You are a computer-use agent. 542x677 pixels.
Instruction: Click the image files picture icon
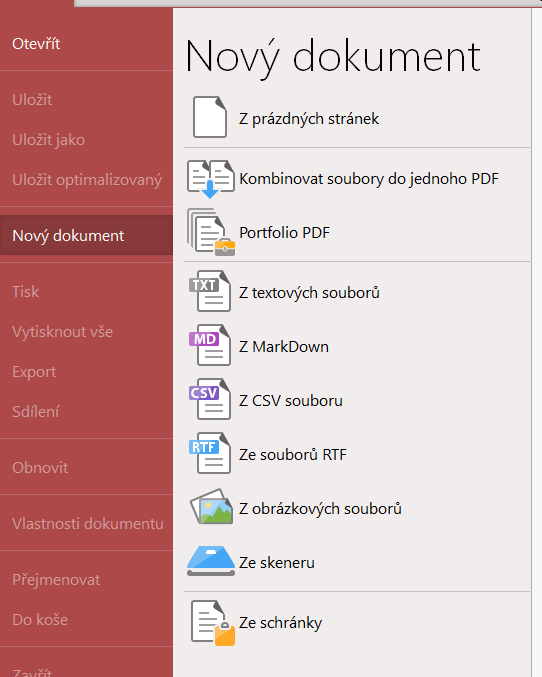click(x=211, y=506)
